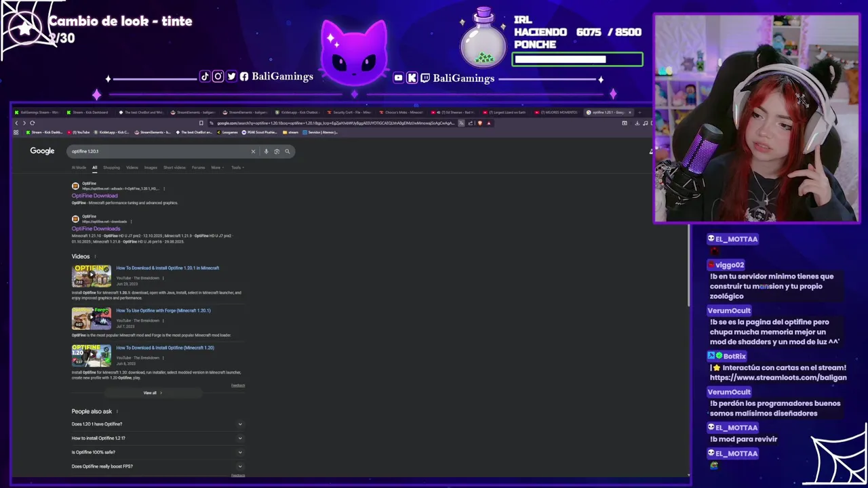Click the magnifier search icon

tap(288, 151)
